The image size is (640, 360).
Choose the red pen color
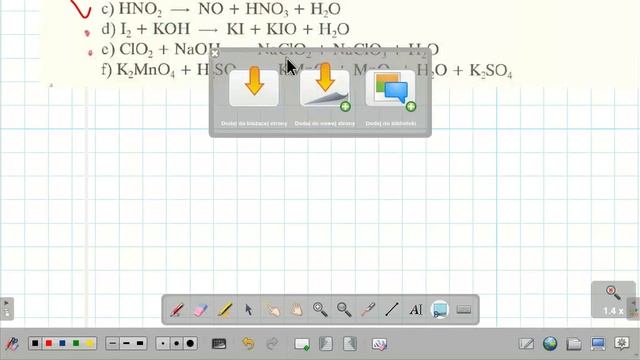[x=49, y=344]
